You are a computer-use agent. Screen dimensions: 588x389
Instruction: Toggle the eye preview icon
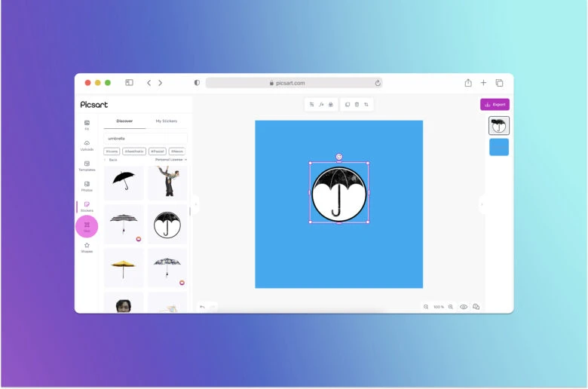(464, 307)
